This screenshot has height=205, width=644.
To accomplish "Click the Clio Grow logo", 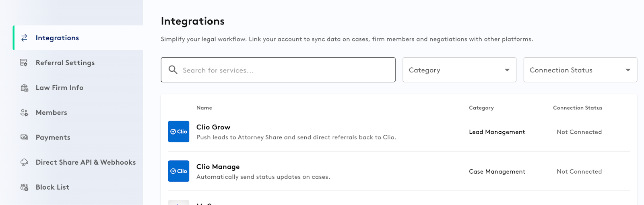I will pos(178,132).
